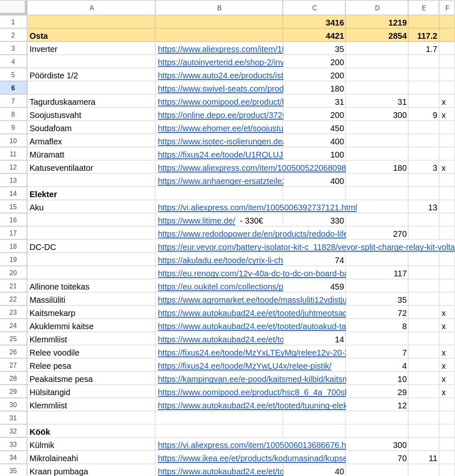Viewport: 455px width, 476px height.
Task: Select the total cell showing 3416
Action: click(x=314, y=23)
